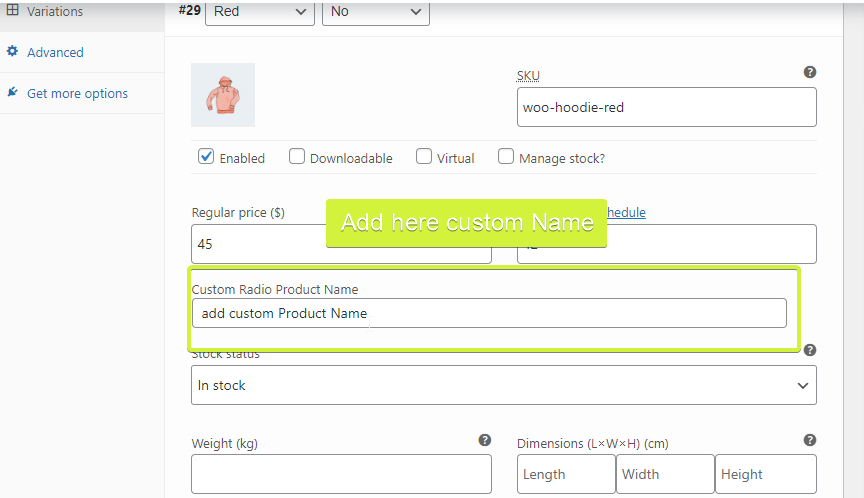Click the Weight help icon

(x=484, y=440)
